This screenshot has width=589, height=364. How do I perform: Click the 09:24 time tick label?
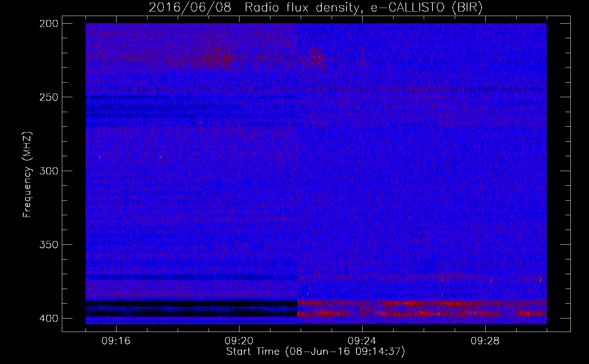[x=362, y=341]
